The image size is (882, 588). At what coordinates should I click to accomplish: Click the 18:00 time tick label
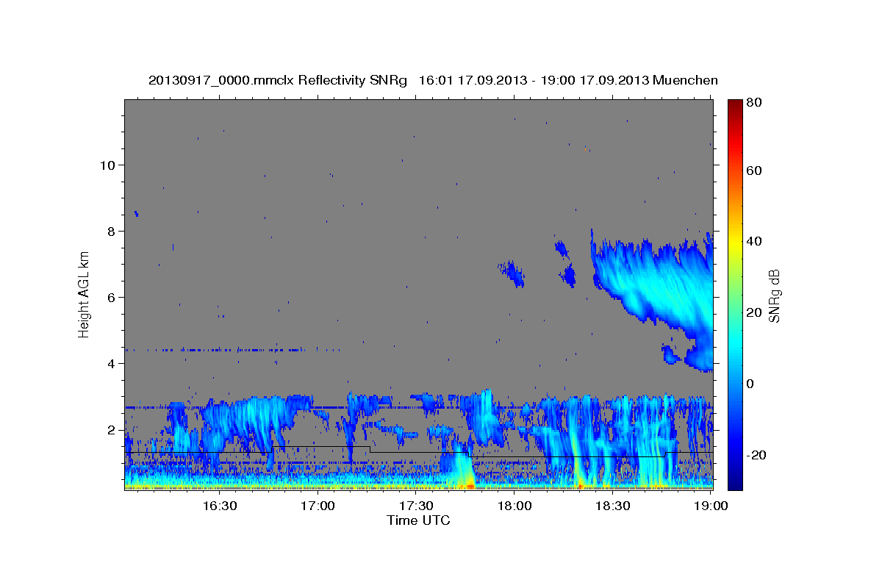(x=514, y=506)
